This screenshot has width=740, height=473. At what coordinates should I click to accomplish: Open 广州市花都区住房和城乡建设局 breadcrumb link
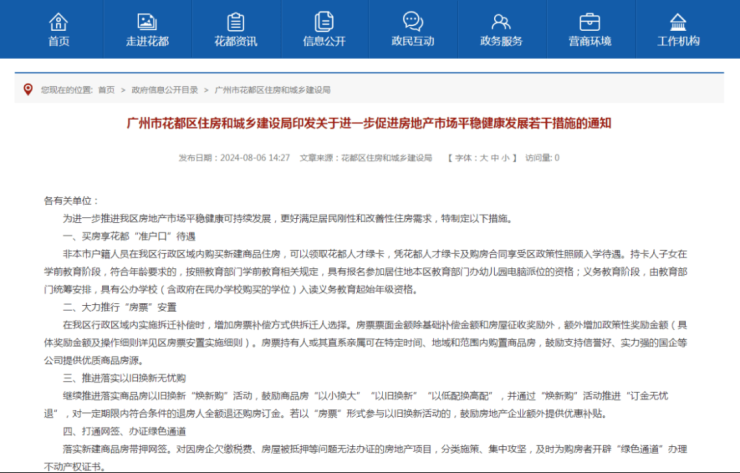(x=272, y=90)
